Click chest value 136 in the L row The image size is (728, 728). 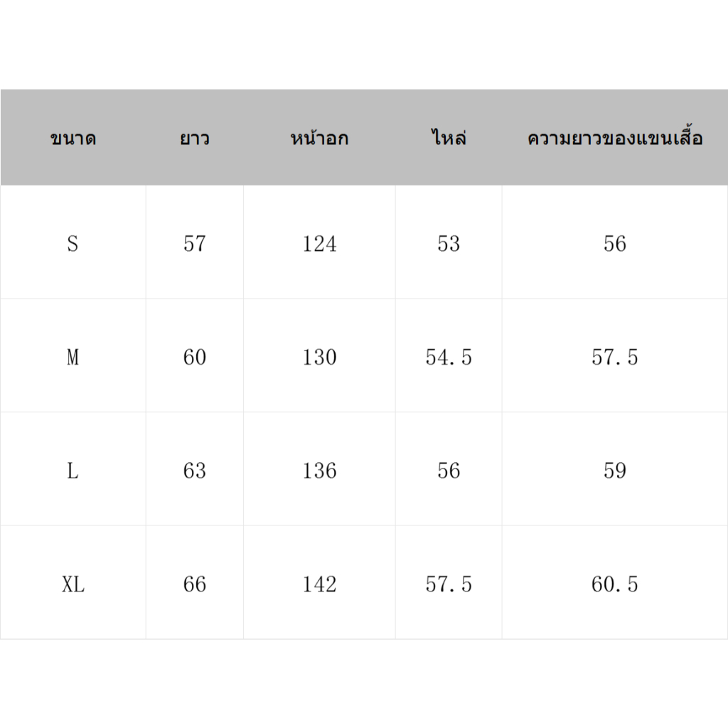319,471
